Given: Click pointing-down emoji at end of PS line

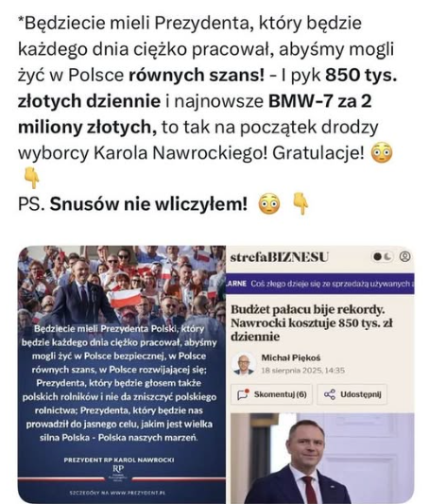Looking at the screenshot, I should [x=300, y=204].
